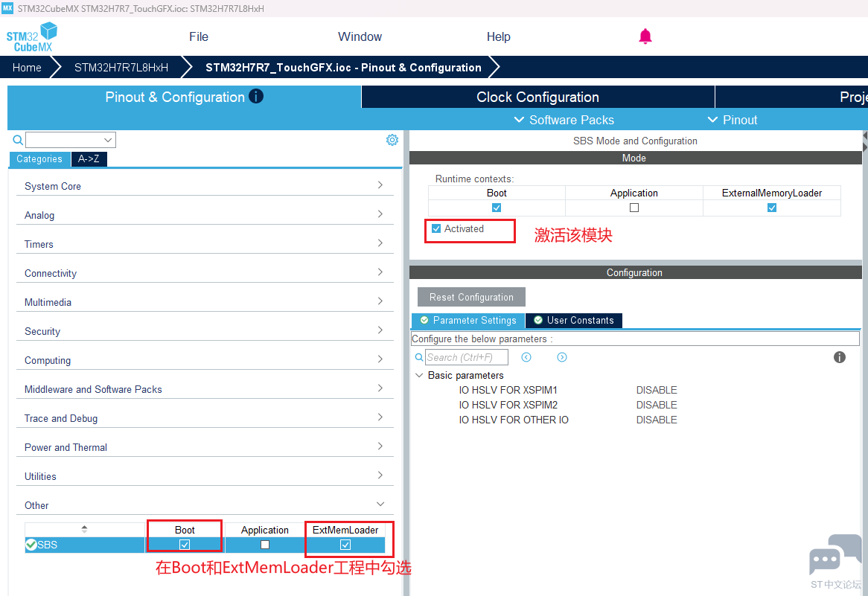Select IO HSLV FOR OTHER IO parameter
This screenshot has width=868, height=596.
(514, 420)
